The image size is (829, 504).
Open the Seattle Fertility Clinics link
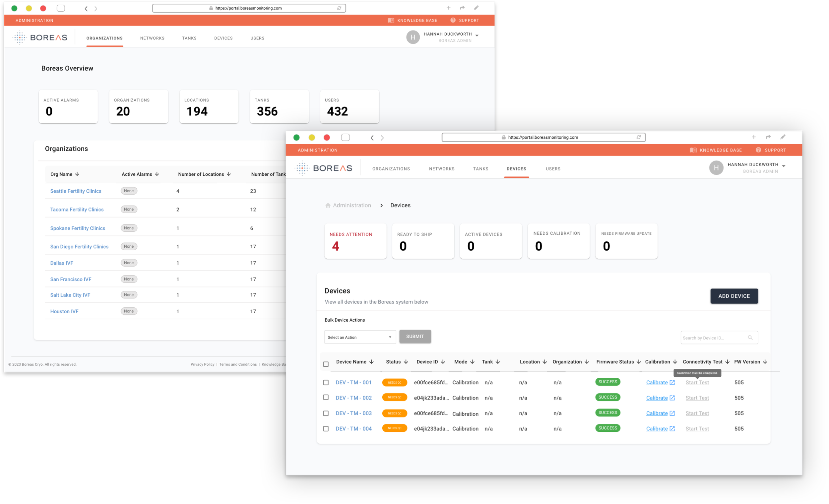[x=76, y=191]
